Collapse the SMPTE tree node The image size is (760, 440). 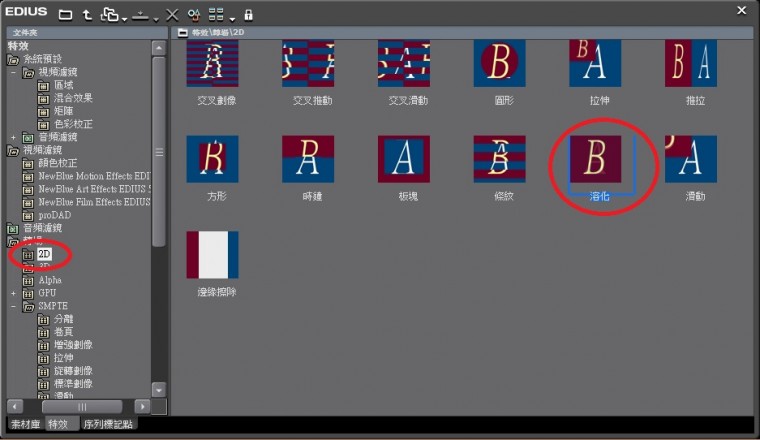click(x=14, y=306)
